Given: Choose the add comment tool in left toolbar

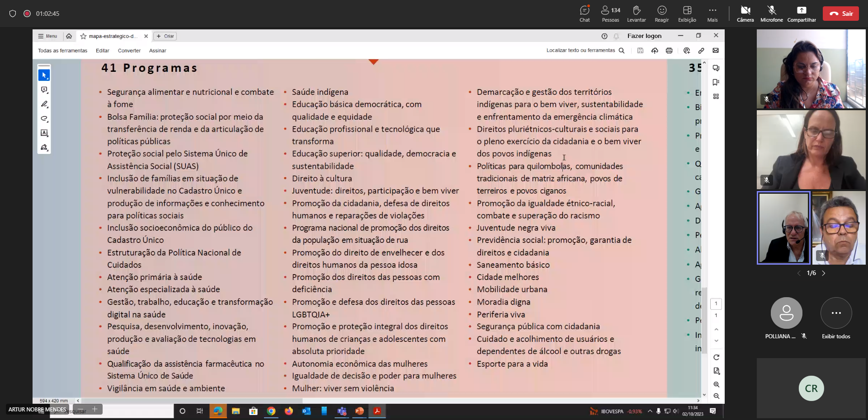Looking at the screenshot, I should 44,90.
